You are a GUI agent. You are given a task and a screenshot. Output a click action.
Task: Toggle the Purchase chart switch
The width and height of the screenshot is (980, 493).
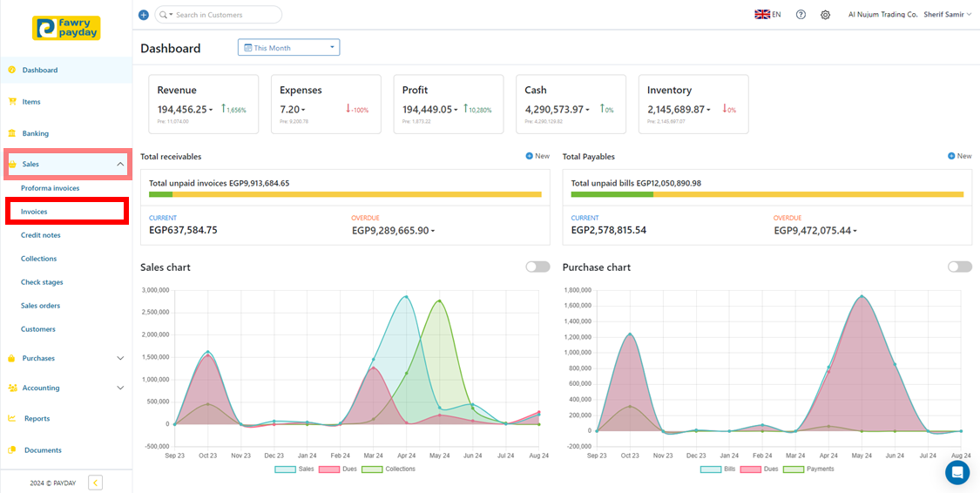coord(959,267)
